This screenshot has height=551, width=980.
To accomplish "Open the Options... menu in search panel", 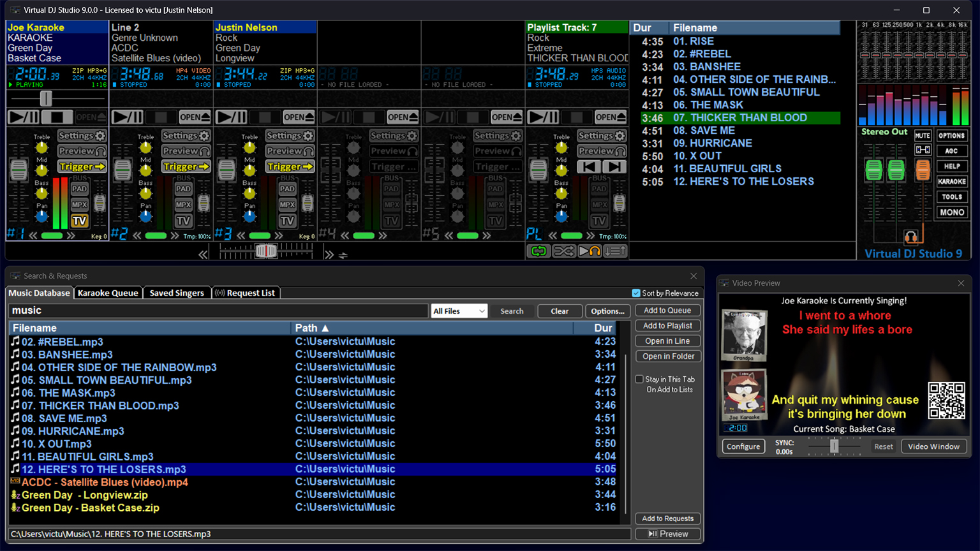I will 607,311.
